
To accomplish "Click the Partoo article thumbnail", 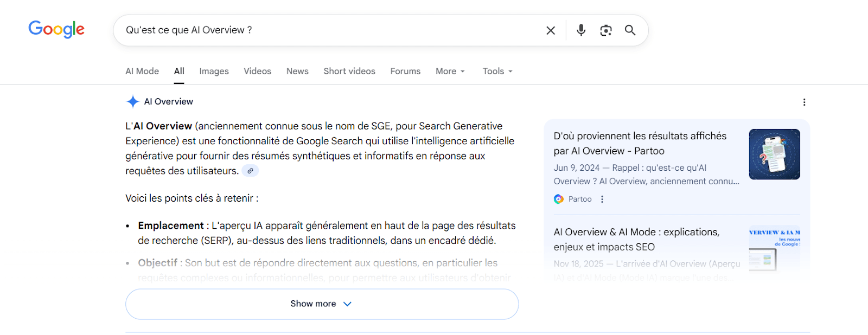I will pyautogui.click(x=774, y=154).
